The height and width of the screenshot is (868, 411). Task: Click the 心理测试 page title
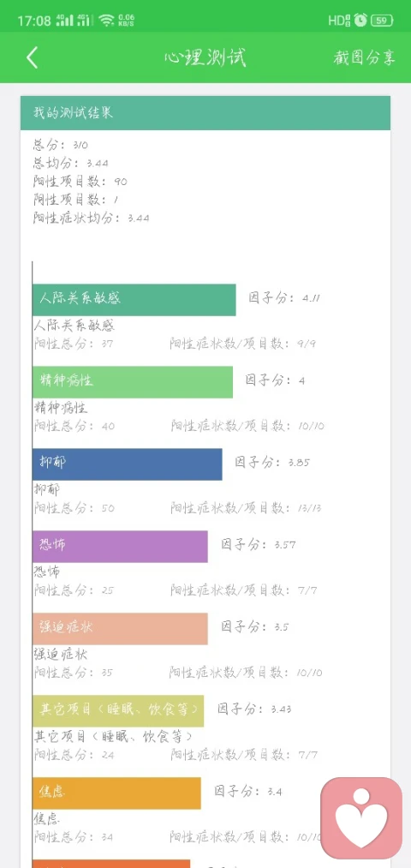[x=205, y=57]
